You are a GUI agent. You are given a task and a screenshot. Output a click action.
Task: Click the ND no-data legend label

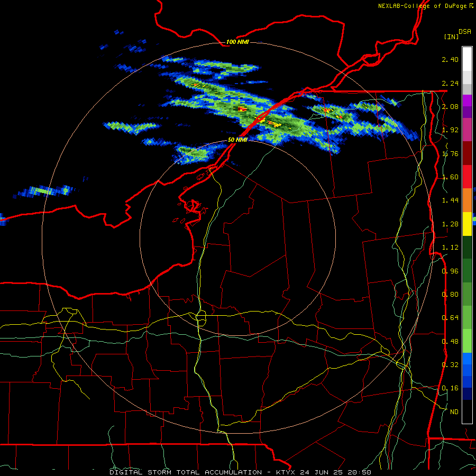coord(454,412)
